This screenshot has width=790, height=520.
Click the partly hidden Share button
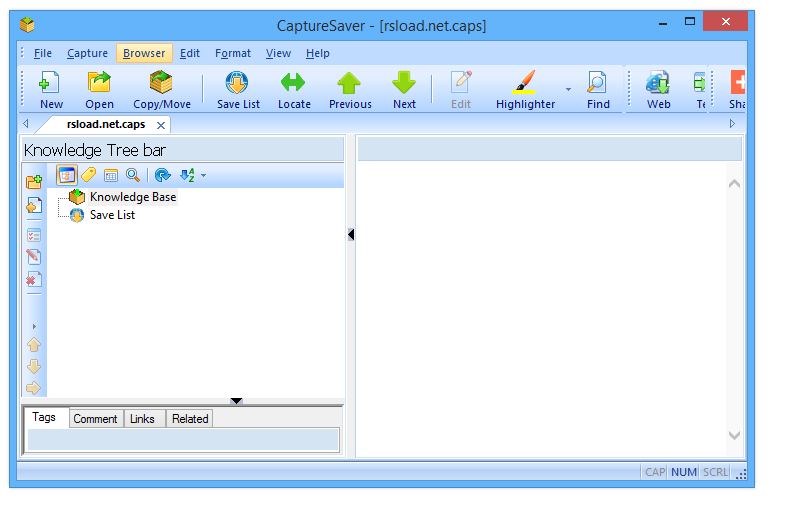[x=737, y=90]
